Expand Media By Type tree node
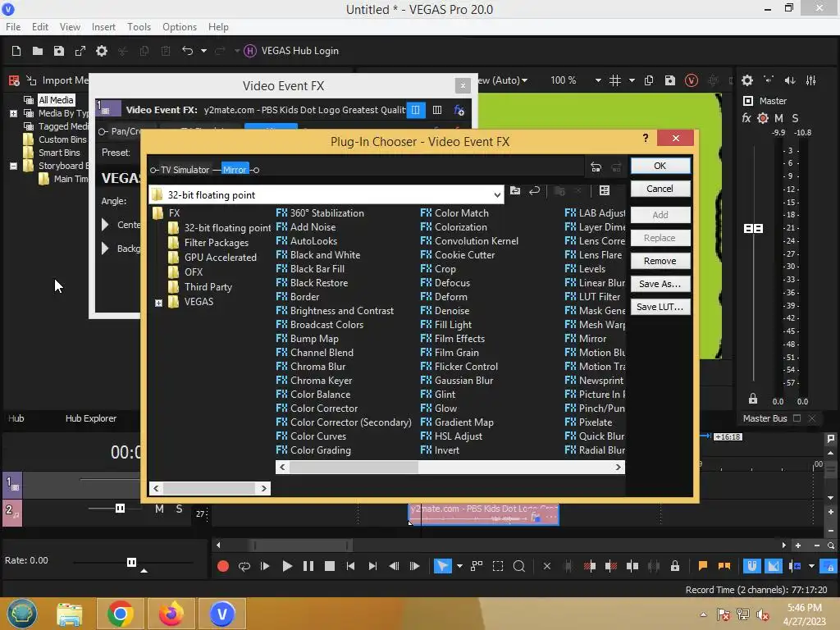The image size is (840, 630). pyautogui.click(x=13, y=113)
